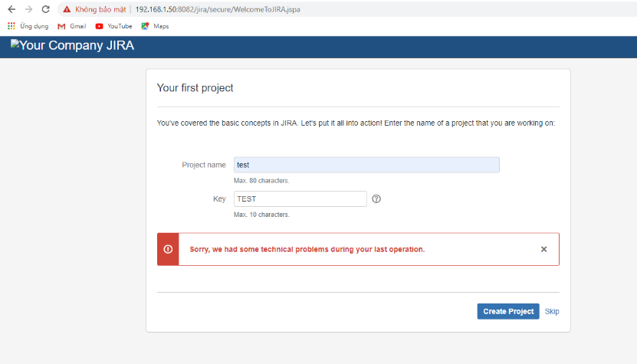
Task: Click the browser forward arrow
Action: pyautogui.click(x=28, y=9)
